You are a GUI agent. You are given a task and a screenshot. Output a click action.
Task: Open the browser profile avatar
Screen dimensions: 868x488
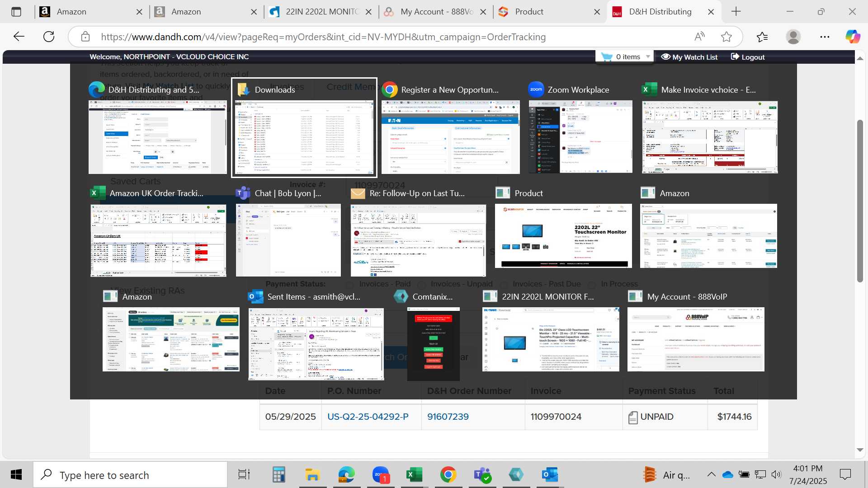(x=793, y=37)
